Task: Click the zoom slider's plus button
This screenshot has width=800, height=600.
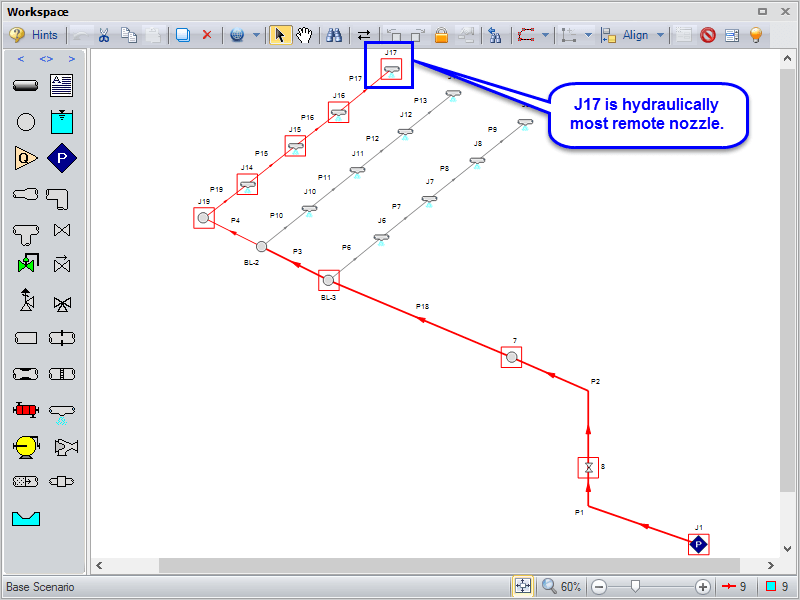Action: tap(703, 587)
